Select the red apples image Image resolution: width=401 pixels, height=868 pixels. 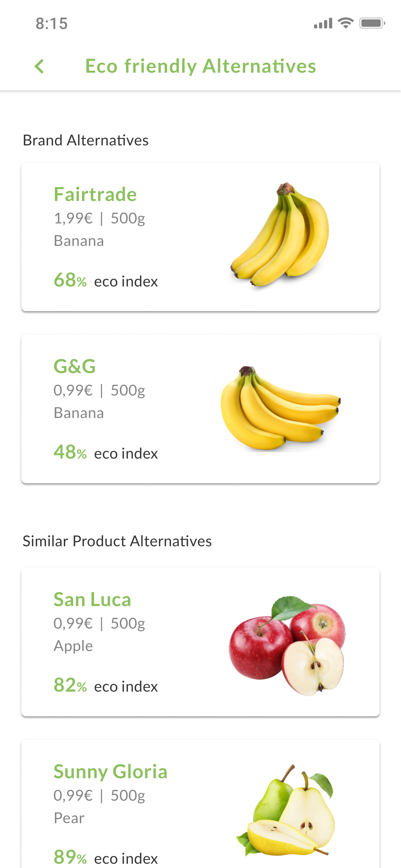click(287, 645)
